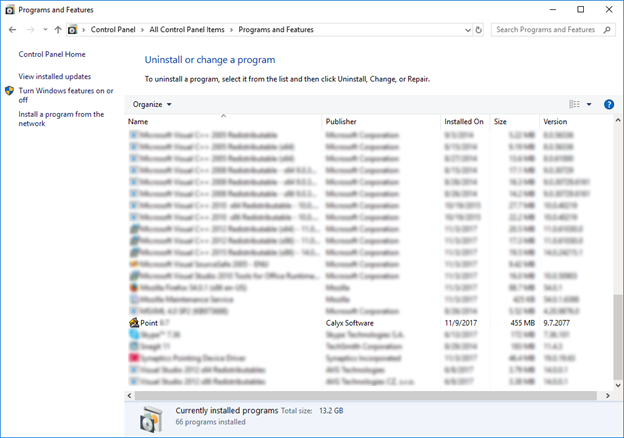
Task: Click the horizontal scrollbar thumb
Action: (x=366, y=395)
